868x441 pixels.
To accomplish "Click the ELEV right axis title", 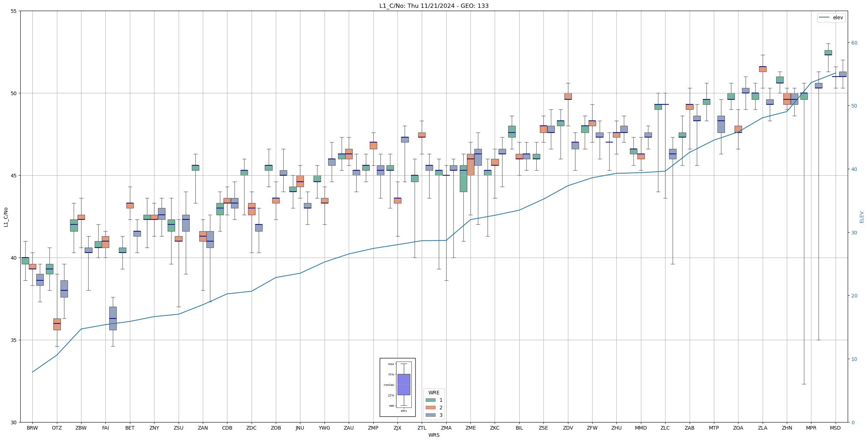I will (x=862, y=217).
